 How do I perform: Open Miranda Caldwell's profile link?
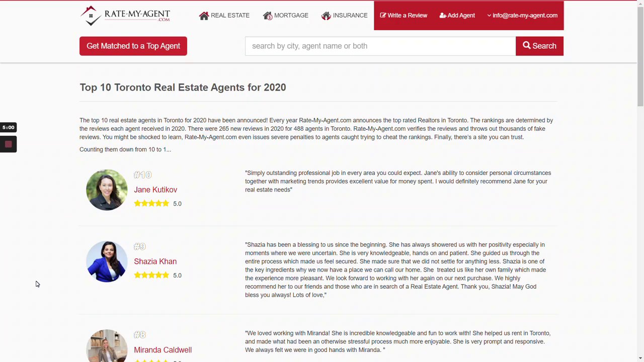pos(163,350)
